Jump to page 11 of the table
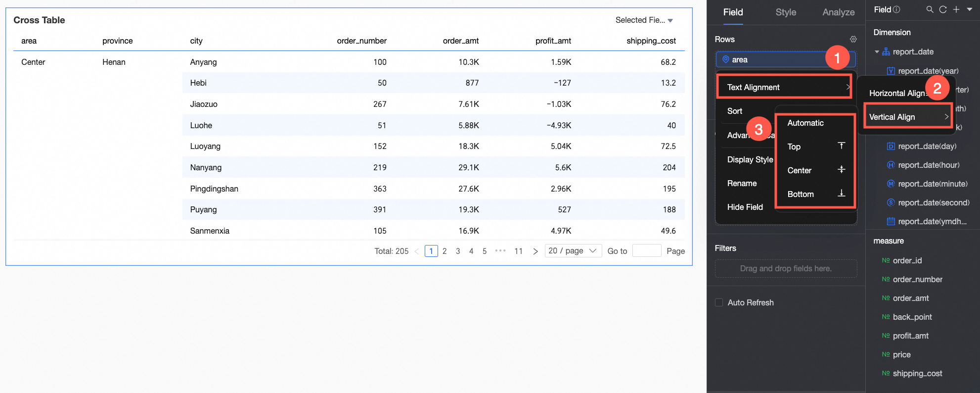The image size is (980, 393). [x=519, y=251]
